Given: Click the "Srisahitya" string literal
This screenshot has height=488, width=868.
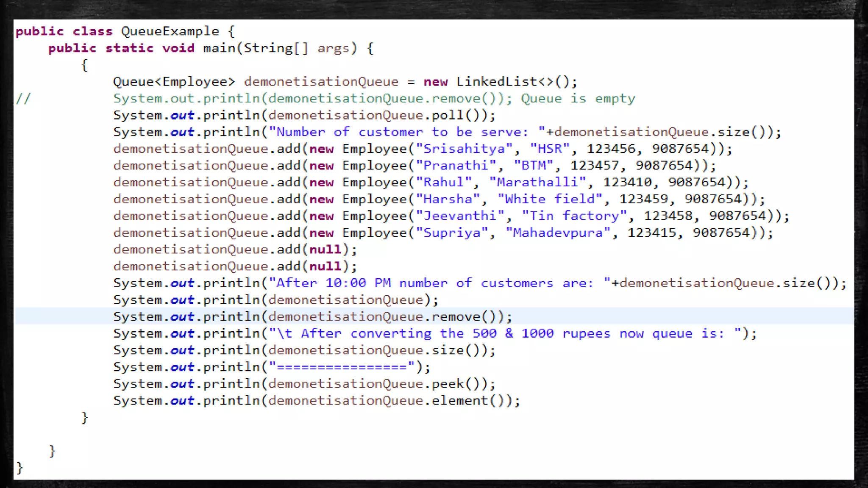Looking at the screenshot, I should coord(464,149).
